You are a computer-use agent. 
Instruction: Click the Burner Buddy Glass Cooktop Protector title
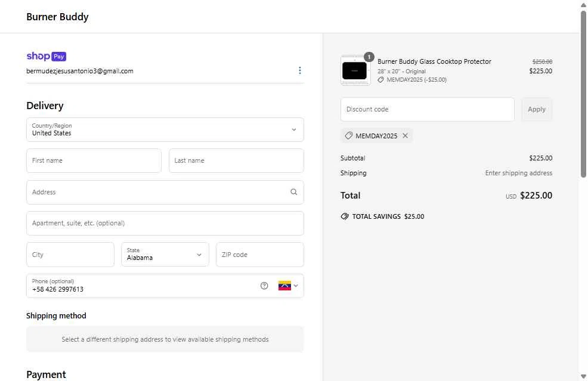point(434,61)
